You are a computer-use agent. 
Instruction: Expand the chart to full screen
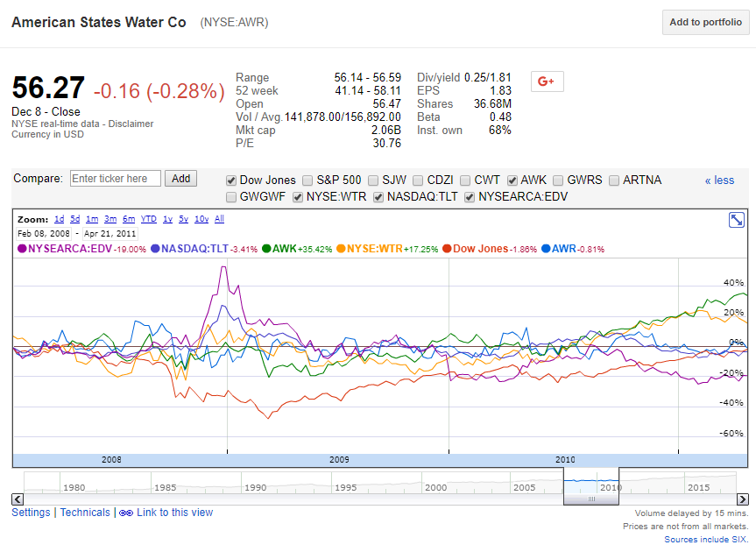coord(736,220)
